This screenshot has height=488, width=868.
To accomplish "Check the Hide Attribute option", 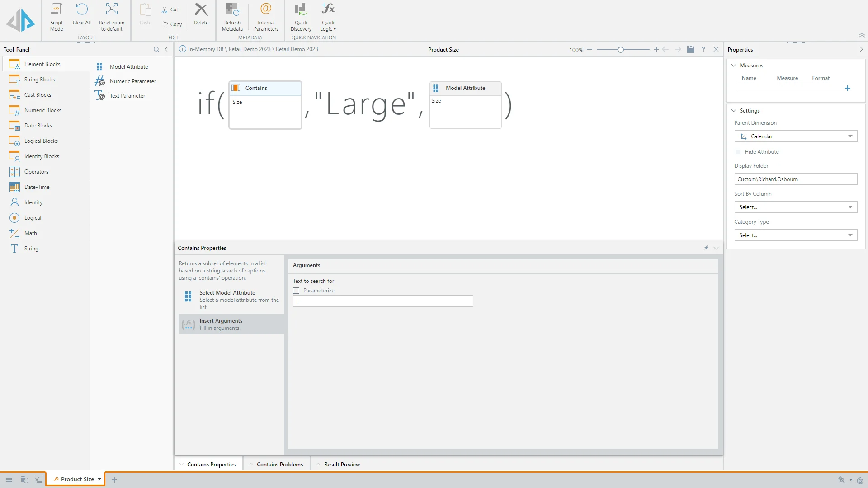I will [738, 152].
